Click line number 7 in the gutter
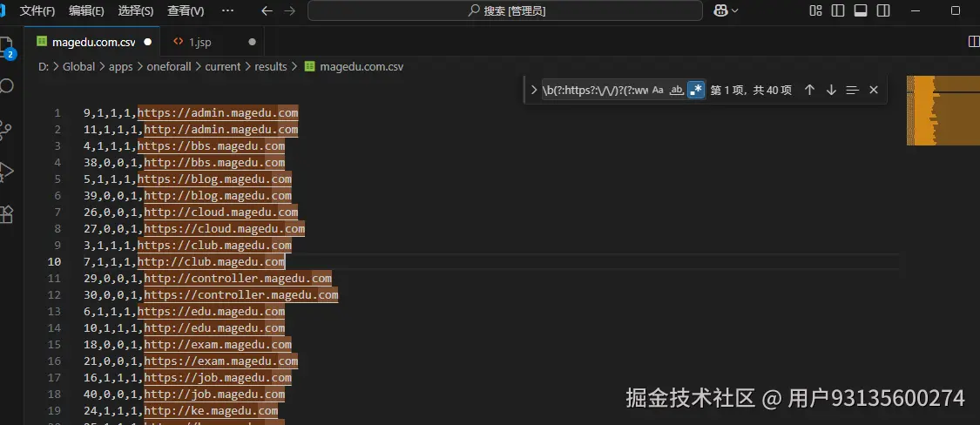This screenshot has width=980, height=425. point(57,212)
